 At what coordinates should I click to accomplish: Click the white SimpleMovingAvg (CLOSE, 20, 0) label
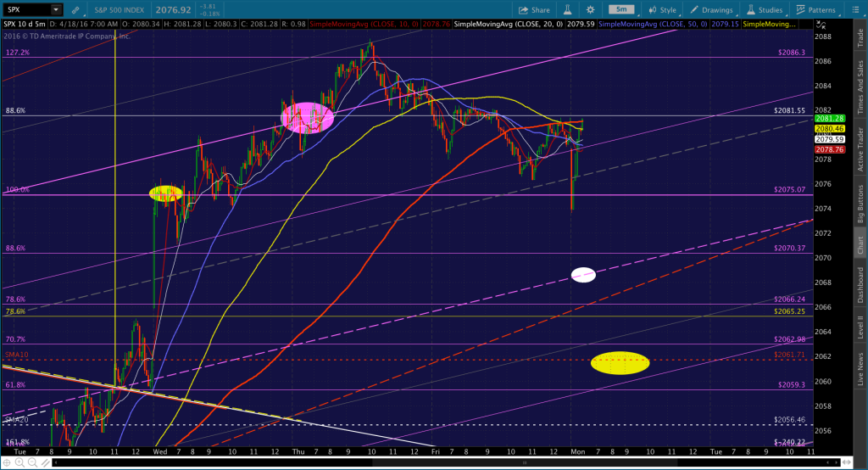[x=509, y=25]
